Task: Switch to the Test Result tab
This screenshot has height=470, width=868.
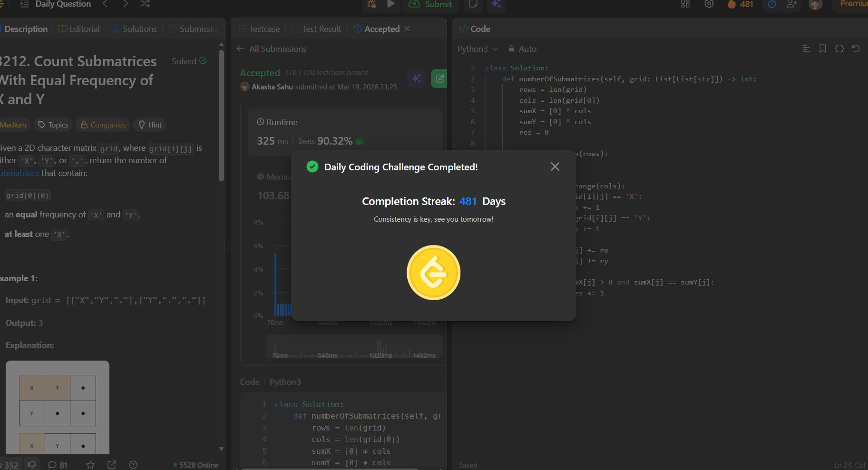Action: point(316,29)
